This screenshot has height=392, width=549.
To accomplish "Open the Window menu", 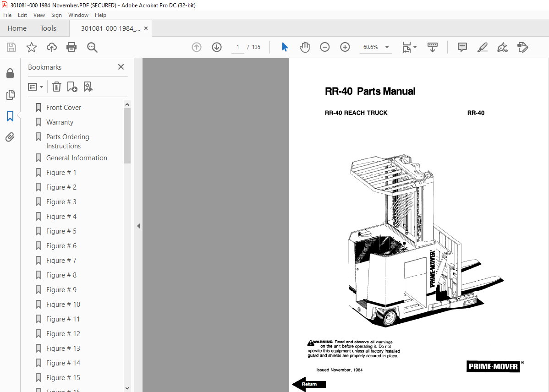I will point(78,15).
